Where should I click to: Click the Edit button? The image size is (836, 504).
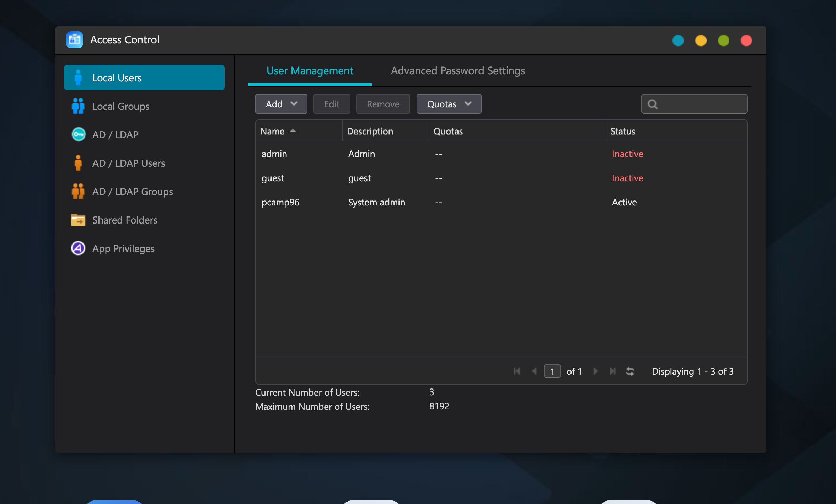[x=332, y=104]
